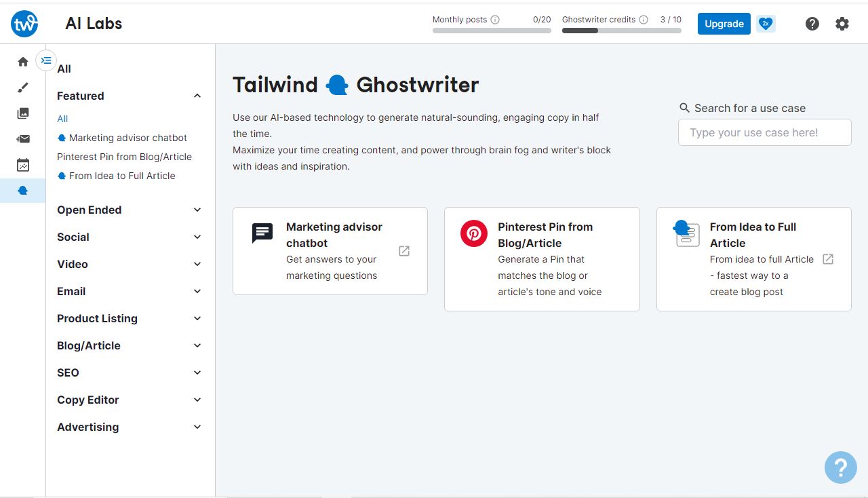
Task: Expand the Copy Editor category
Action: point(197,400)
